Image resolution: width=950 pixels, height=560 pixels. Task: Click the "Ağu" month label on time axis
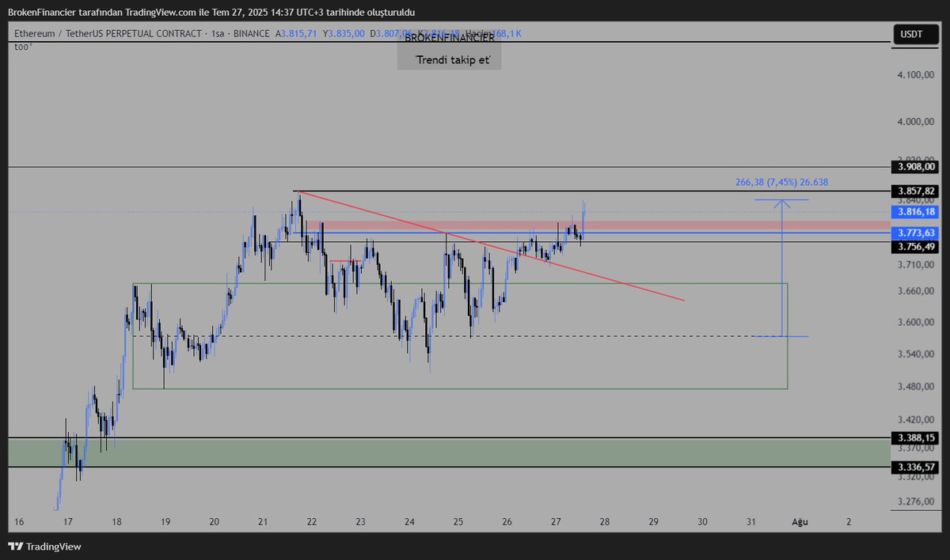(x=799, y=522)
